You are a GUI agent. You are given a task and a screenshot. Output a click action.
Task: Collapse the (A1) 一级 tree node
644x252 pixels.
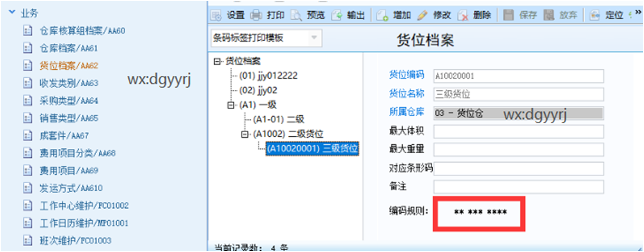pos(231,105)
